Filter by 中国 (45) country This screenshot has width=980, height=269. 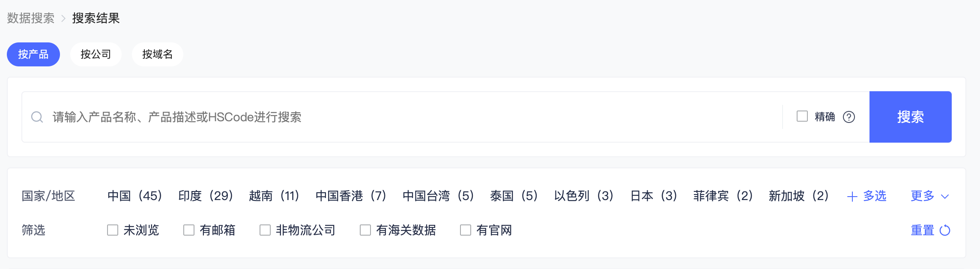pyautogui.click(x=135, y=196)
